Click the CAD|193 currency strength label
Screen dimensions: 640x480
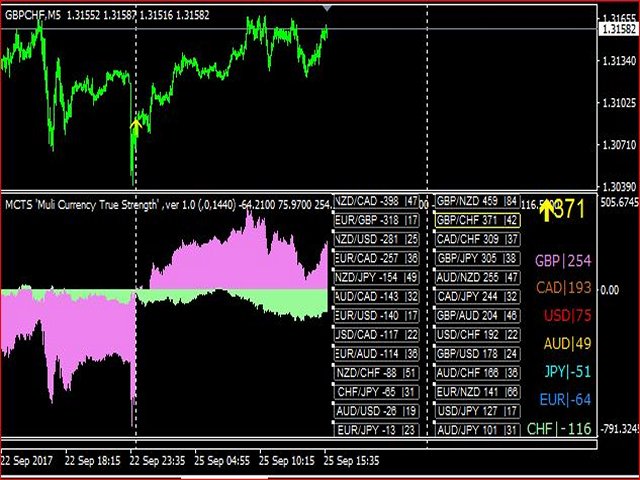563,288
